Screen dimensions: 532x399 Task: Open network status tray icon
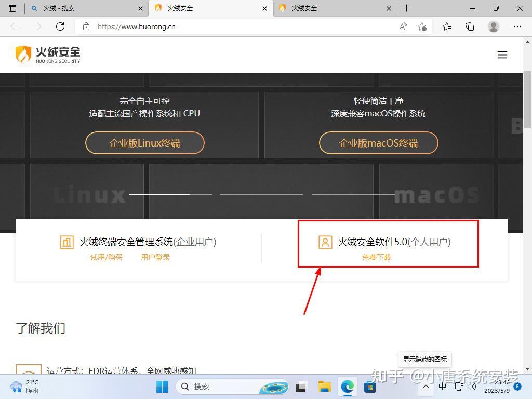point(459,387)
